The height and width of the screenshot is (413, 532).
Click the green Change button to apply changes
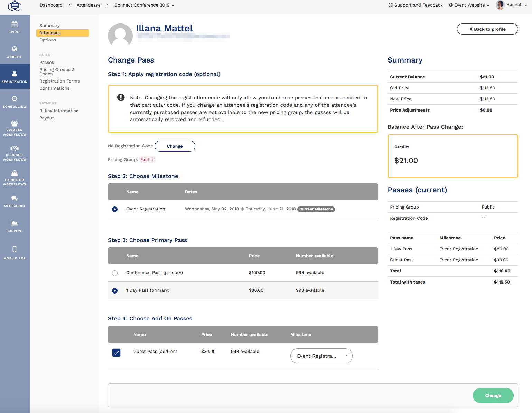[x=493, y=395]
